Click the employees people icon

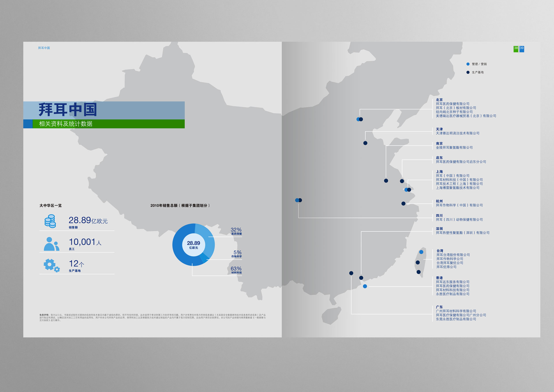click(51, 244)
